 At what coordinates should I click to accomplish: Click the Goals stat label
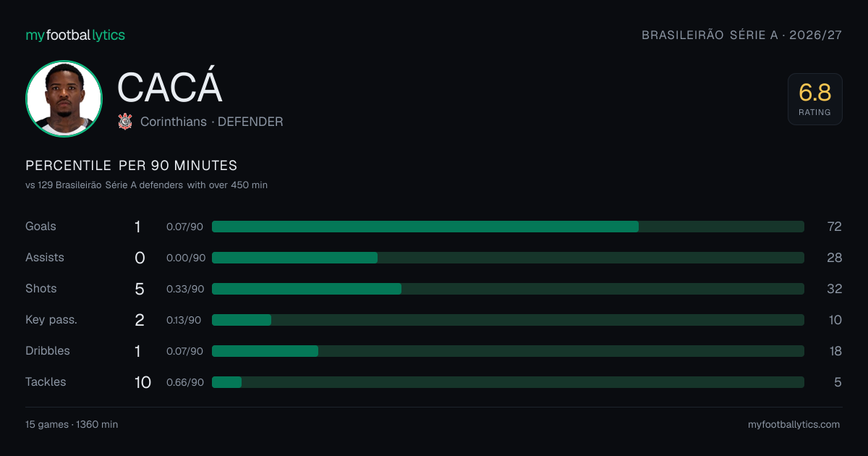41,227
